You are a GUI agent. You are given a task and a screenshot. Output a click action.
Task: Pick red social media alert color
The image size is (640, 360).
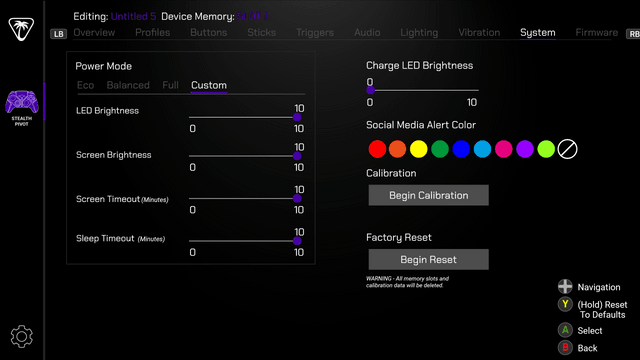377,149
